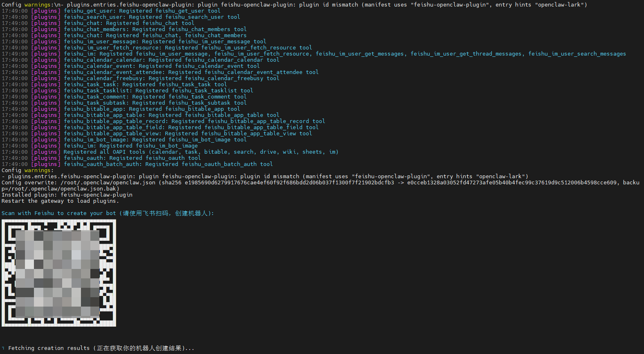
Task: Select the "Registered feishu_bitable_app_table tool" log line
Action: [141, 115]
